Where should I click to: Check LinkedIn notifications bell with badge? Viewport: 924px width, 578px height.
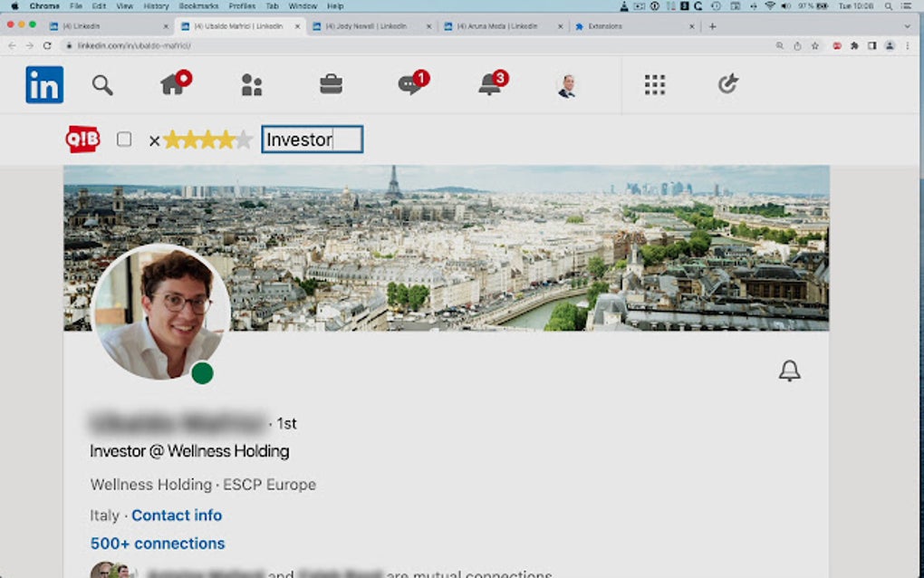[x=490, y=83]
